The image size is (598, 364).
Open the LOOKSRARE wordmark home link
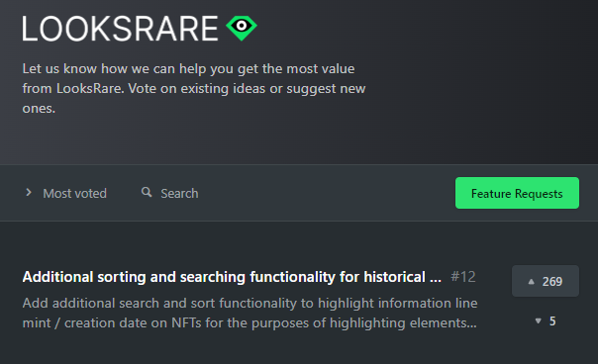[x=120, y=29]
